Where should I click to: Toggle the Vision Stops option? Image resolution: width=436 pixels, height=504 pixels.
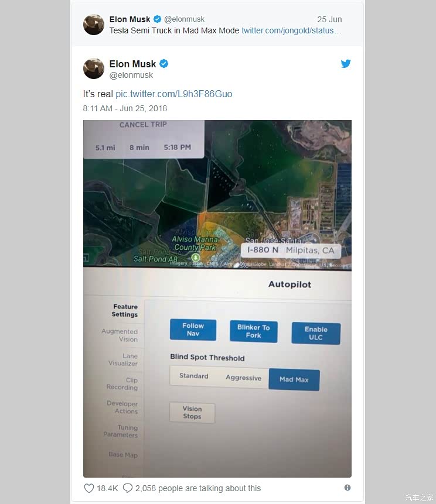point(192,413)
